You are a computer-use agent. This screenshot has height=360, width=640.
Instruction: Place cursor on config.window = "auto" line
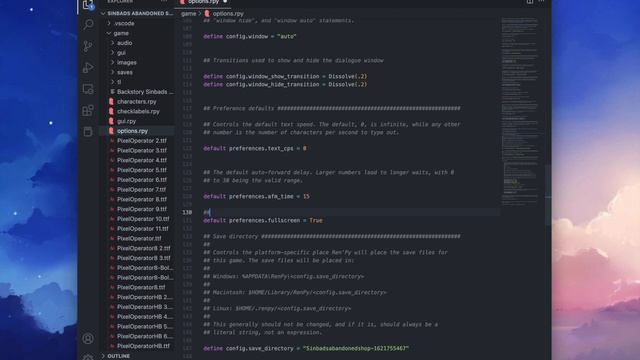(250, 37)
